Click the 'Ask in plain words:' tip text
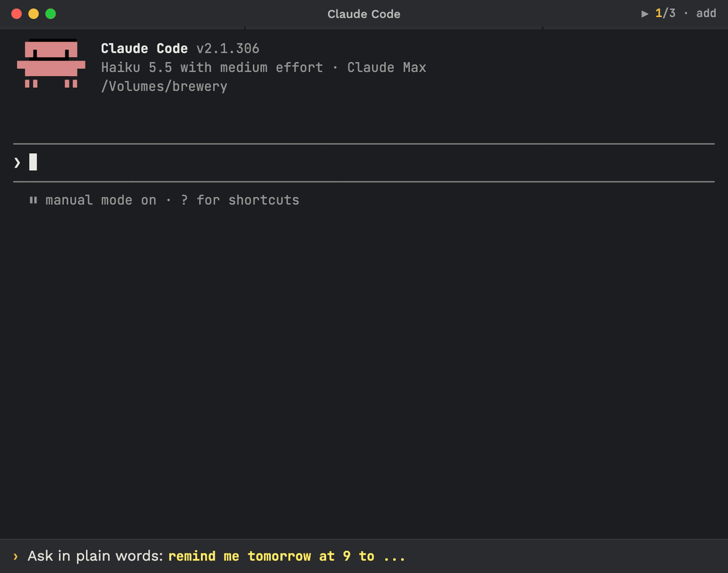This screenshot has height=573, width=728. (95, 557)
